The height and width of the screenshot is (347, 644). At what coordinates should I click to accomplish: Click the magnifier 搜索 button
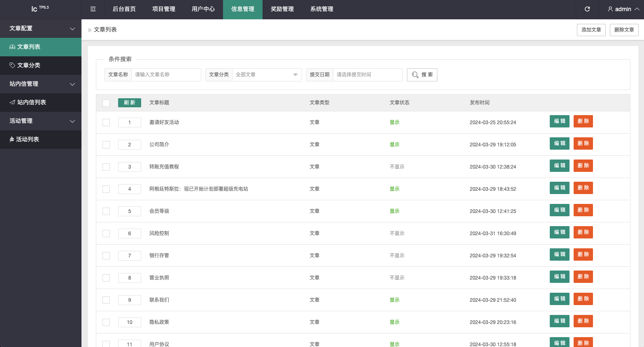422,75
